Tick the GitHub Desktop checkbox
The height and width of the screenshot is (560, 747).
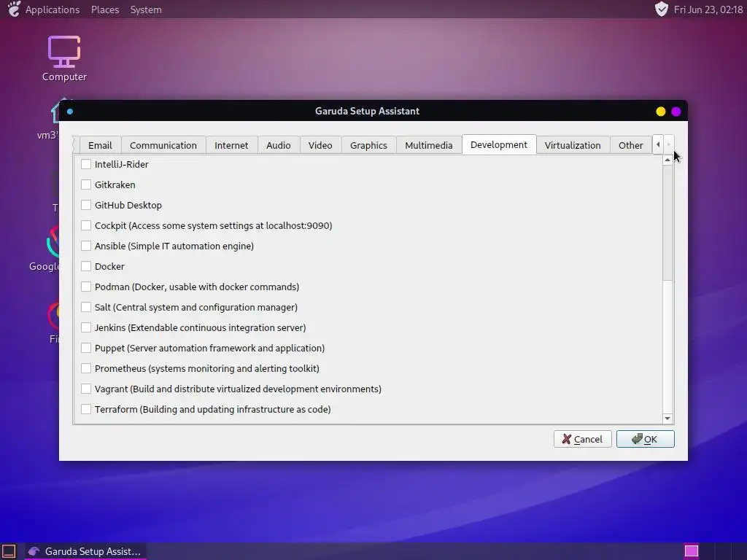[86, 205]
